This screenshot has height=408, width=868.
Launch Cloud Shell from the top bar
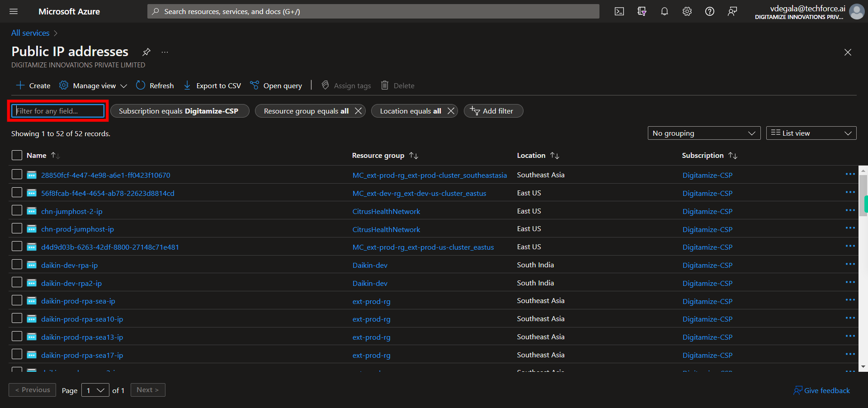619,11
